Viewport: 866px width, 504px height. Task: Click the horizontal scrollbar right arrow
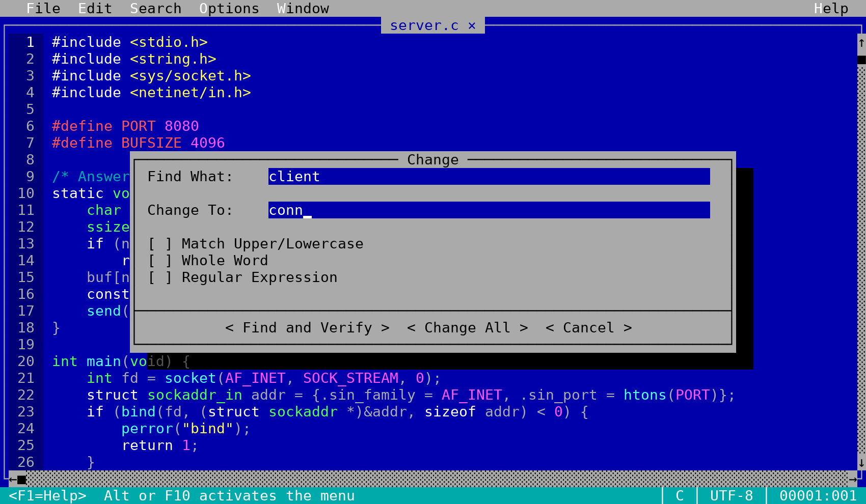853,480
